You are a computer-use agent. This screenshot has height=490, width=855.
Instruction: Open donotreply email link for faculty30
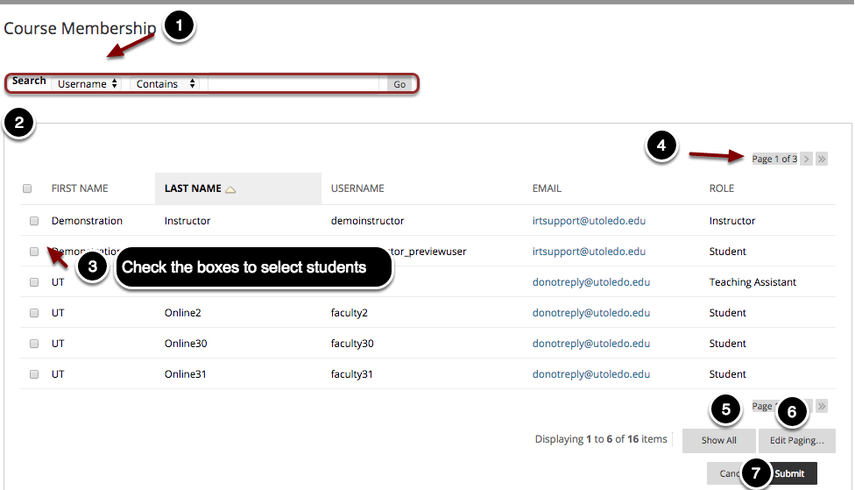pos(591,343)
